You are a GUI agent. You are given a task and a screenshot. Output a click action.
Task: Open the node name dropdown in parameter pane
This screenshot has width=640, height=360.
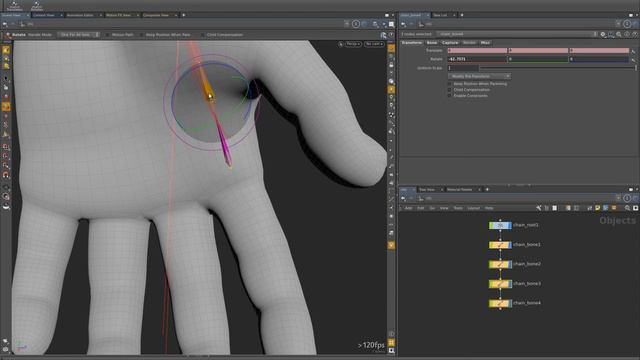pyautogui.click(x=518, y=35)
